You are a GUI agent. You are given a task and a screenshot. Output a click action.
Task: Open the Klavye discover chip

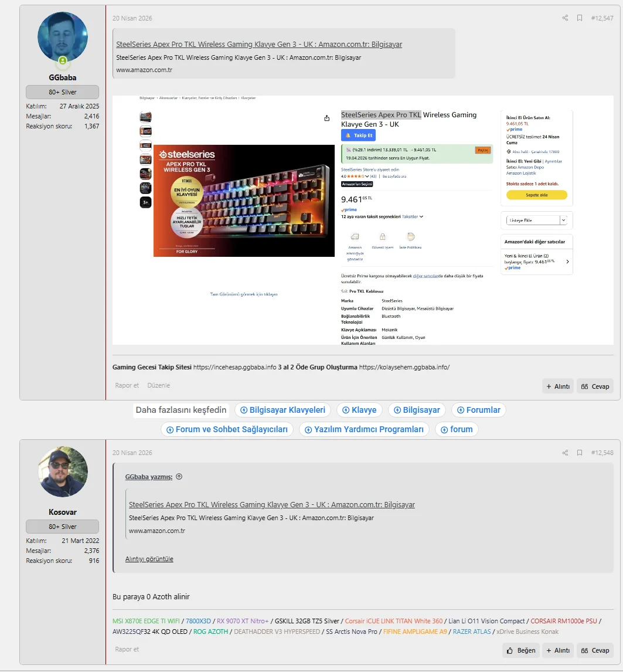click(x=359, y=410)
